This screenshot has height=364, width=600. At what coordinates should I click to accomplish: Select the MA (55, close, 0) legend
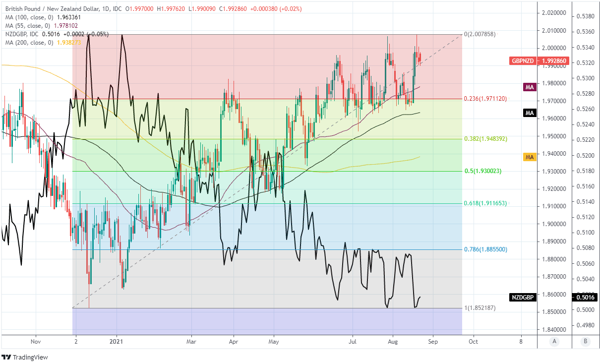pyautogui.click(x=28, y=26)
